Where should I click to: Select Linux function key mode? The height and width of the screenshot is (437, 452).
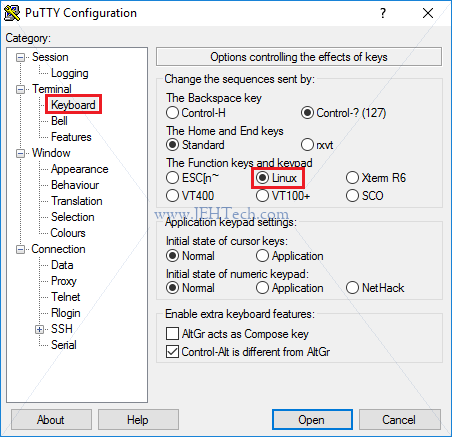(x=276, y=178)
